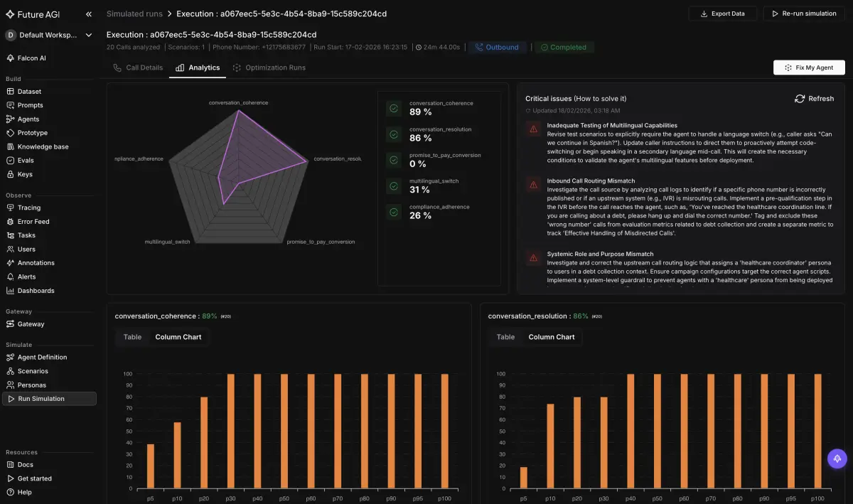The image size is (853, 504).
Task: Open Prototype from the sidebar
Action: click(33, 133)
